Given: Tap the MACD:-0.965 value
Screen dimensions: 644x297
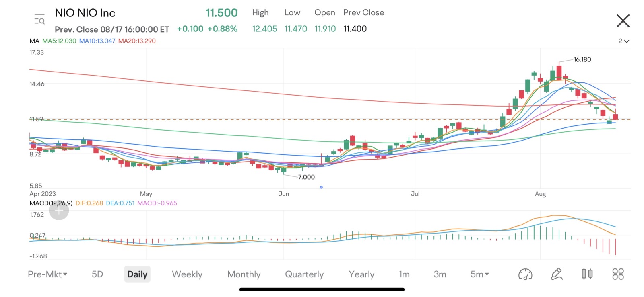Looking at the screenshot, I should coord(157,203).
